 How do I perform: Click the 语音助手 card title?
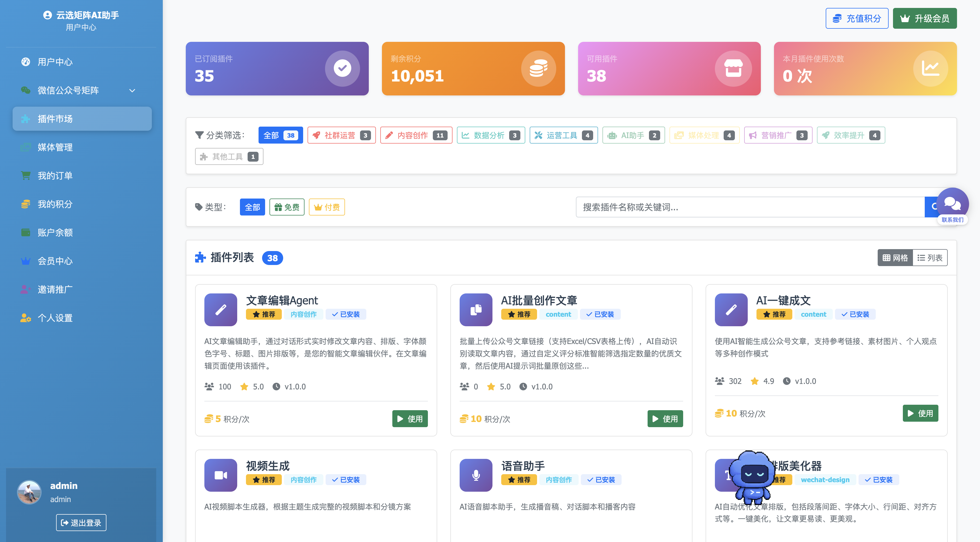(x=523, y=465)
